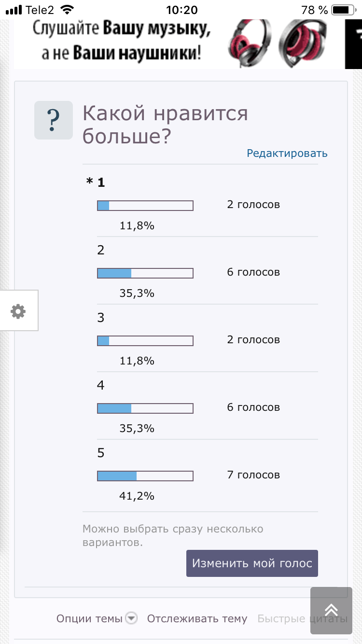Screen dimensions: 362x644
Task: Click the progress bar for option 2
Action: tap(145, 273)
